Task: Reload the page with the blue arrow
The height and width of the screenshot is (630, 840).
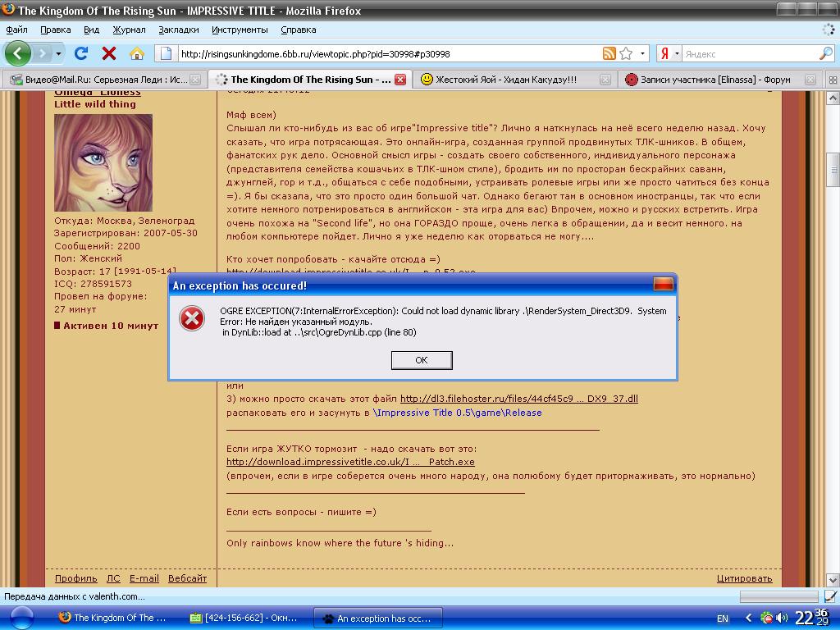Action: (81, 53)
